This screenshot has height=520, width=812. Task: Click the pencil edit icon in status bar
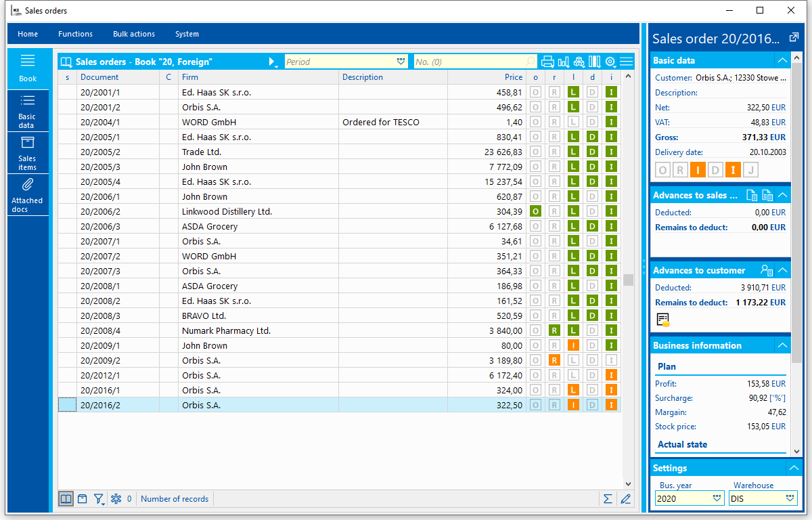[625, 499]
